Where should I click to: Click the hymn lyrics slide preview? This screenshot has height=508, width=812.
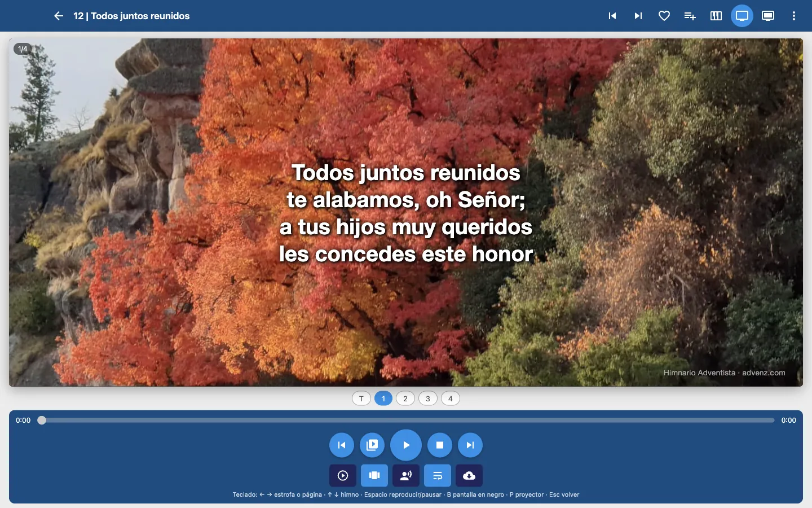[x=406, y=212]
